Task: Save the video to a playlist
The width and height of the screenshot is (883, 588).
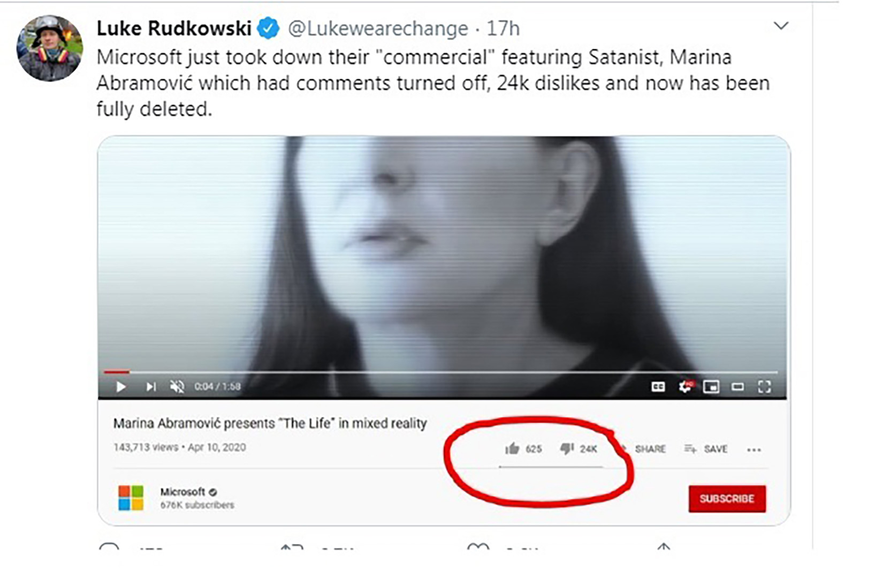Action: point(706,449)
